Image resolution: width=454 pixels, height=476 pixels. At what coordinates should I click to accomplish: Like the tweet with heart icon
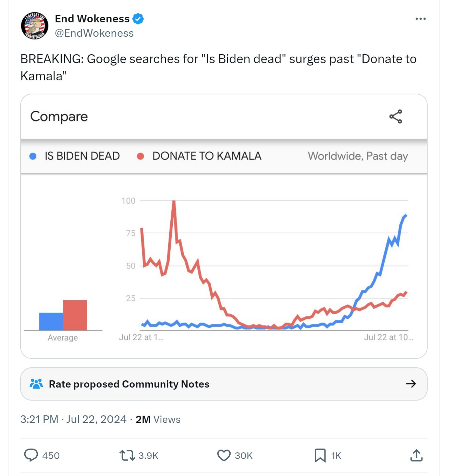click(224, 455)
